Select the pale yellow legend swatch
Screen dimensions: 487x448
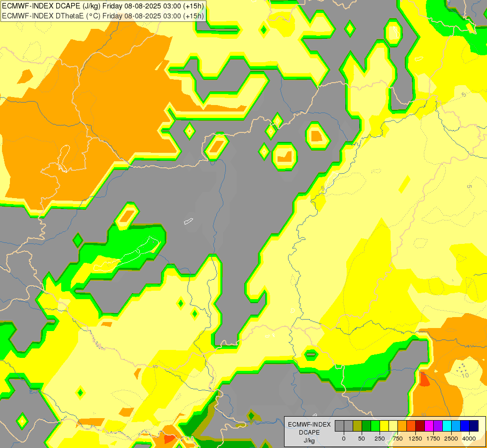393,426
